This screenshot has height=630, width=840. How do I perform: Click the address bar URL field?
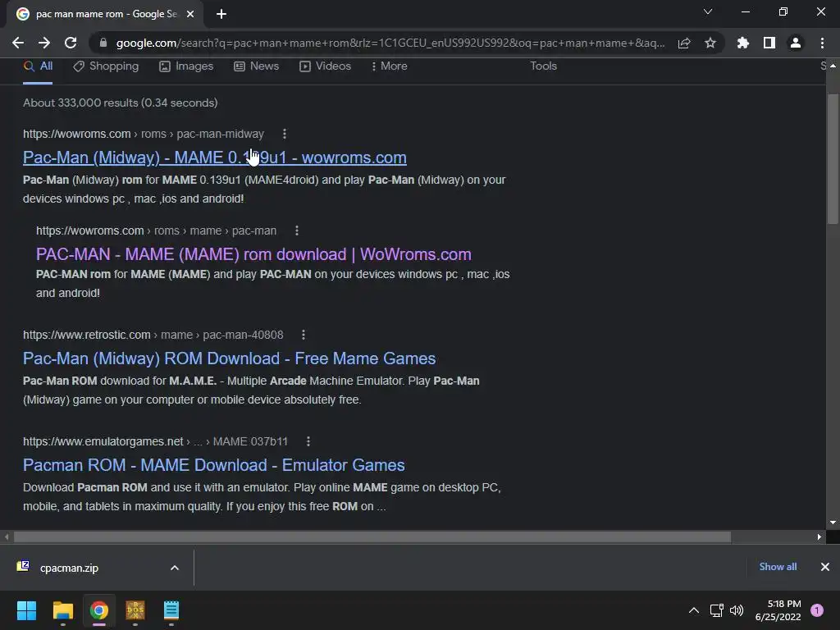pyautogui.click(x=390, y=43)
